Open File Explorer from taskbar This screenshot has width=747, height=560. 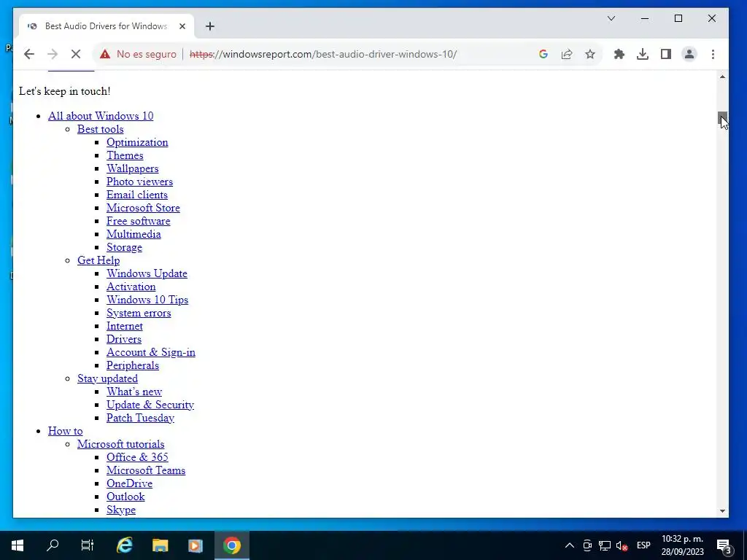coord(160,545)
